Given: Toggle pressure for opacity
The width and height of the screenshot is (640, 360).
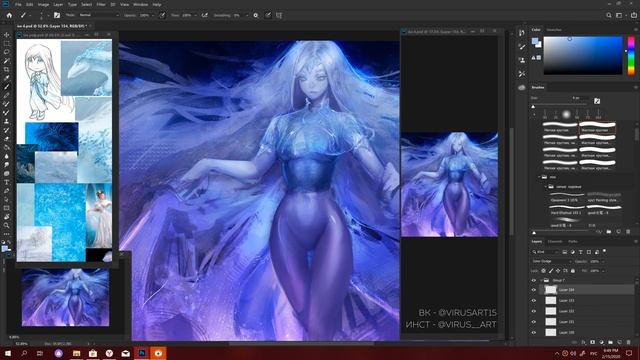Looking at the screenshot, I should 162,15.
